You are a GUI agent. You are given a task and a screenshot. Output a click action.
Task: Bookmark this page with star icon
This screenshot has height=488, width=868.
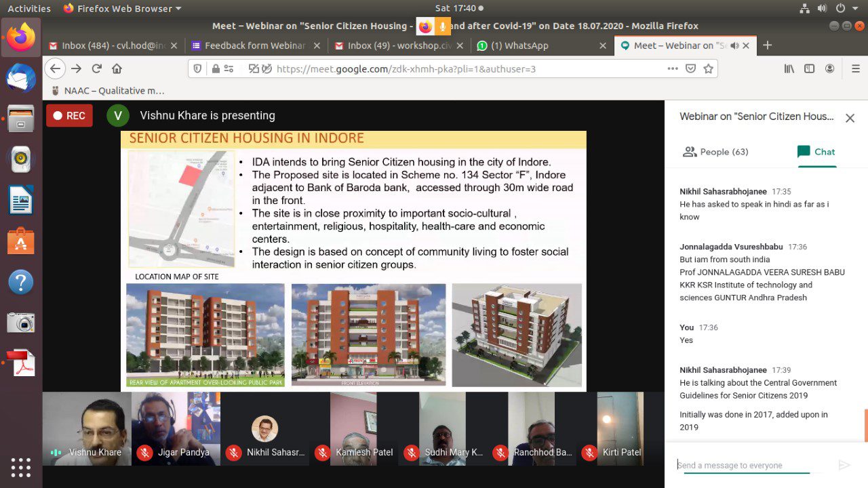(x=709, y=68)
